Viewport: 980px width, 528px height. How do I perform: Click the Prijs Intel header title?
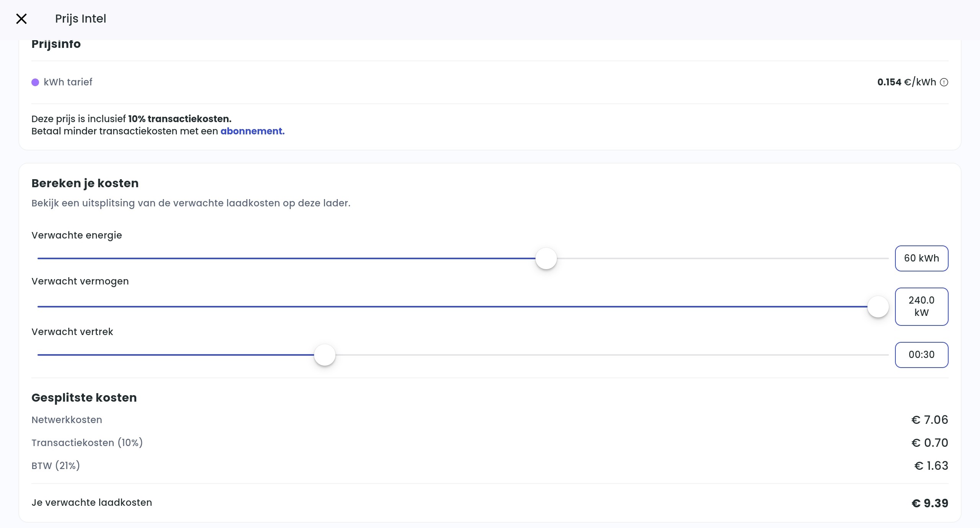(x=80, y=19)
